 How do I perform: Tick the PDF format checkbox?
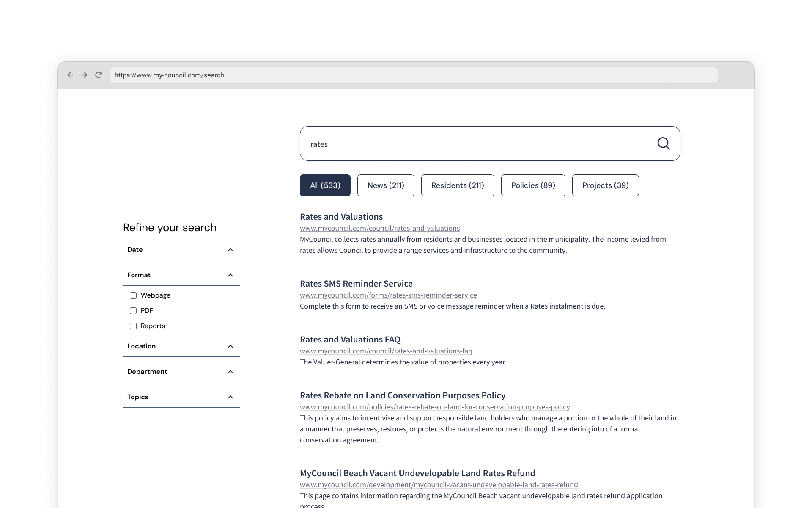133,311
